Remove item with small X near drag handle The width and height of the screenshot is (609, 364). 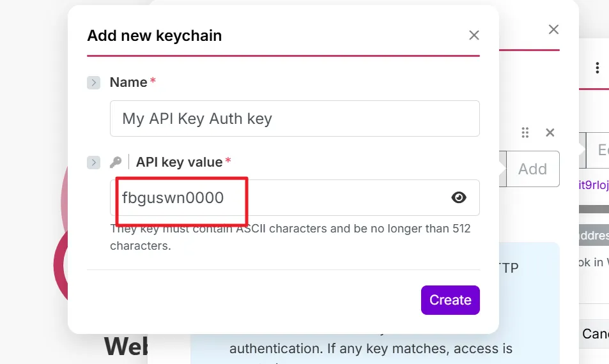(550, 133)
